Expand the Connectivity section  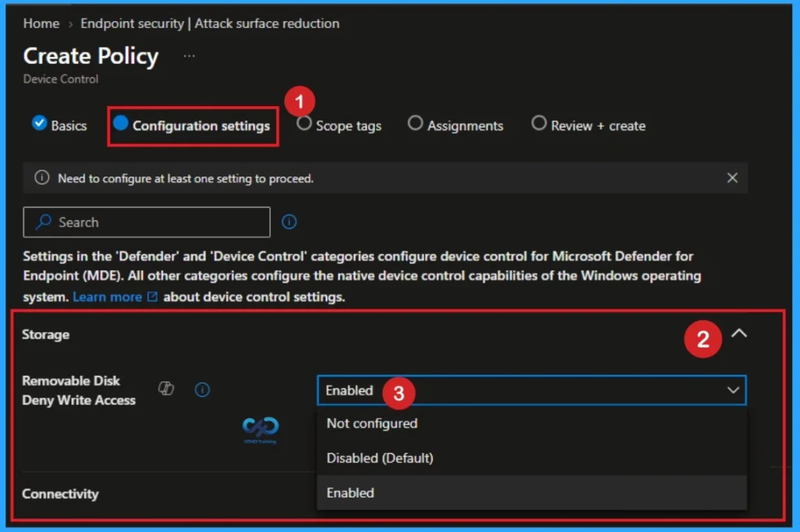coord(60,494)
